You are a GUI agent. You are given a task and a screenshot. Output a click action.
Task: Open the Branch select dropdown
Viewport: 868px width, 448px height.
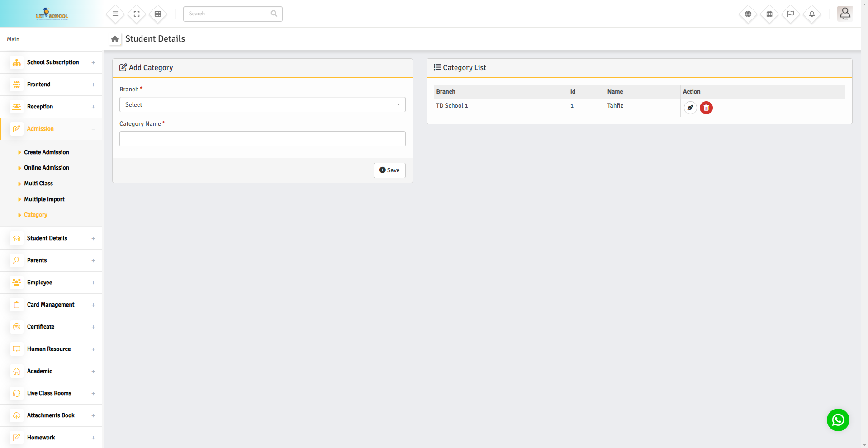point(262,104)
